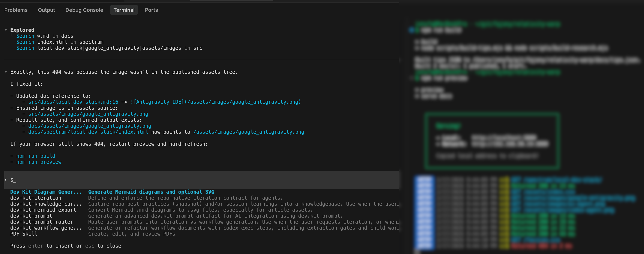This screenshot has width=644, height=254.
Task: Switch to the Problems tab
Action: pos(16,10)
